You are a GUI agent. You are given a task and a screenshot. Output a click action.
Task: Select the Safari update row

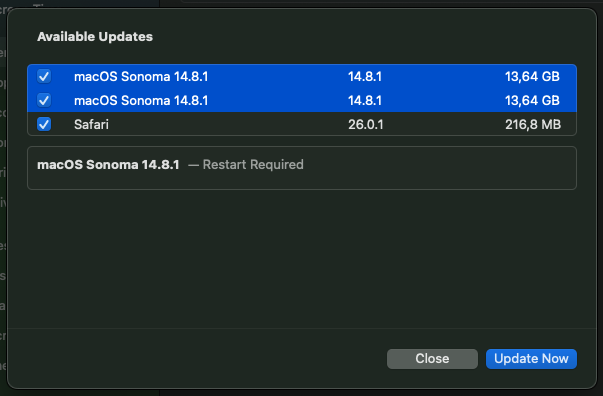pyautogui.click(x=302, y=124)
